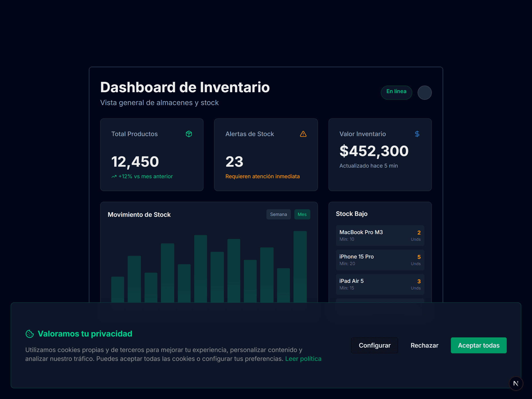Click the package icon on Total Productos card

(x=189, y=134)
